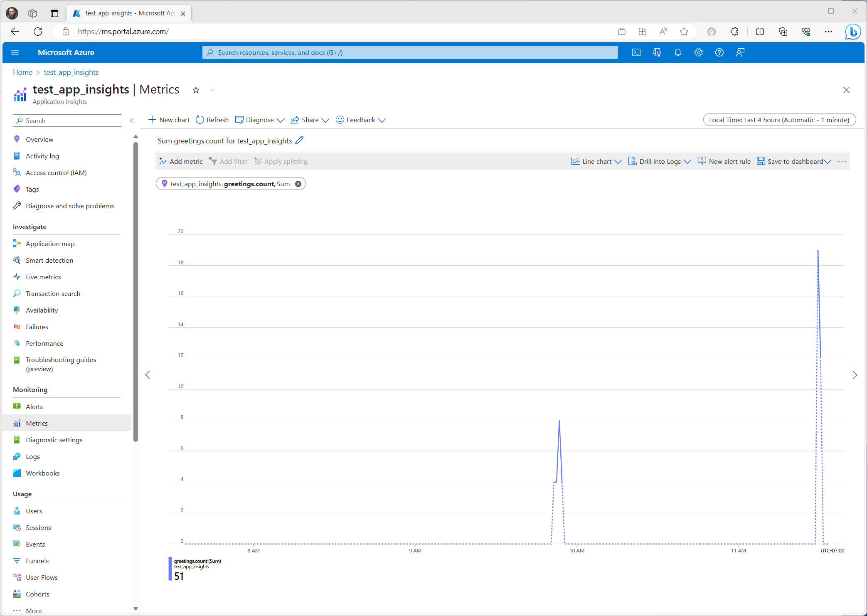Image resolution: width=867 pixels, height=616 pixels.
Task: Open portal settings gear icon
Action: 698,52
